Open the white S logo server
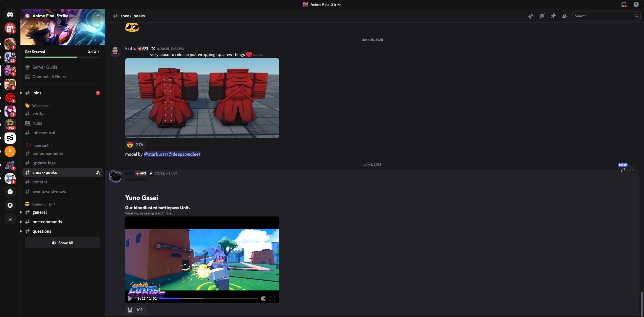This screenshot has height=317, width=644. (x=10, y=138)
